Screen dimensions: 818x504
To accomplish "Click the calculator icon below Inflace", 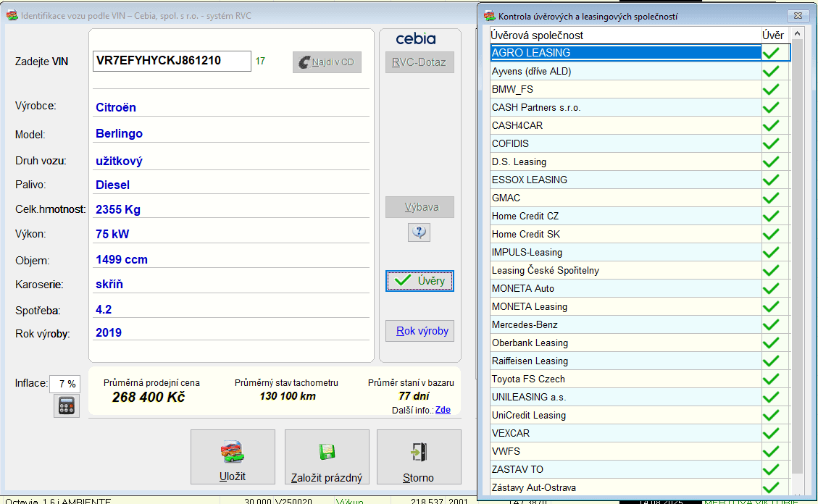I will point(66,406).
